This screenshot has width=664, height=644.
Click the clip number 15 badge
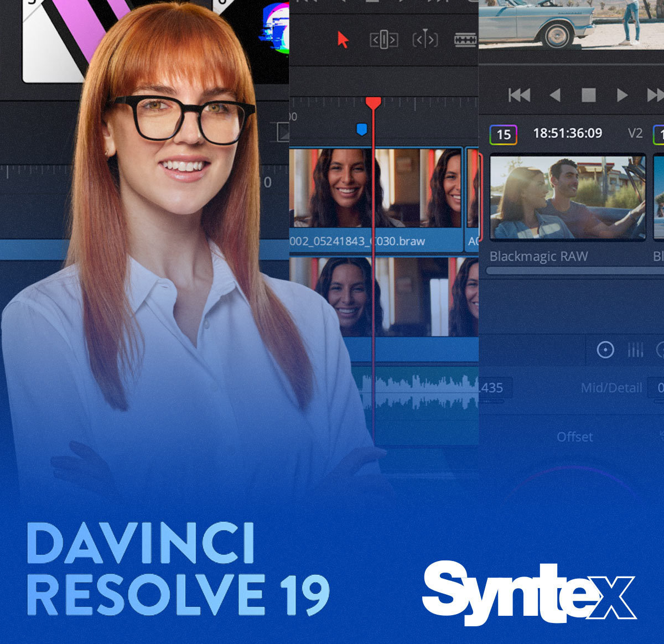[x=503, y=134]
